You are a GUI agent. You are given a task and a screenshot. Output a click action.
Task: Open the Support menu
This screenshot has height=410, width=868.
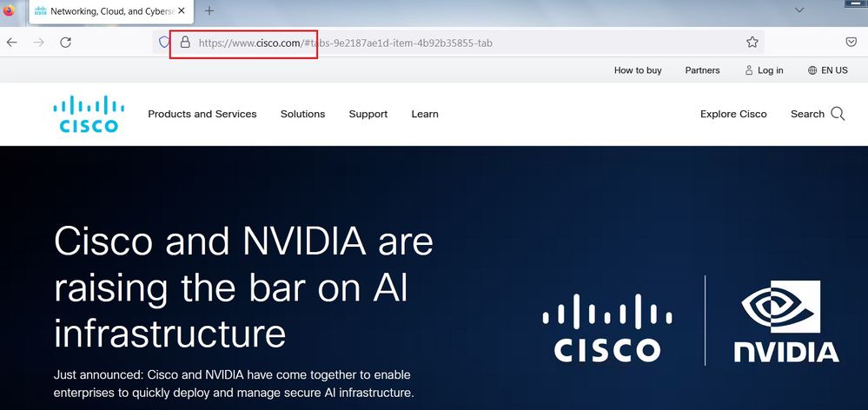click(x=368, y=114)
